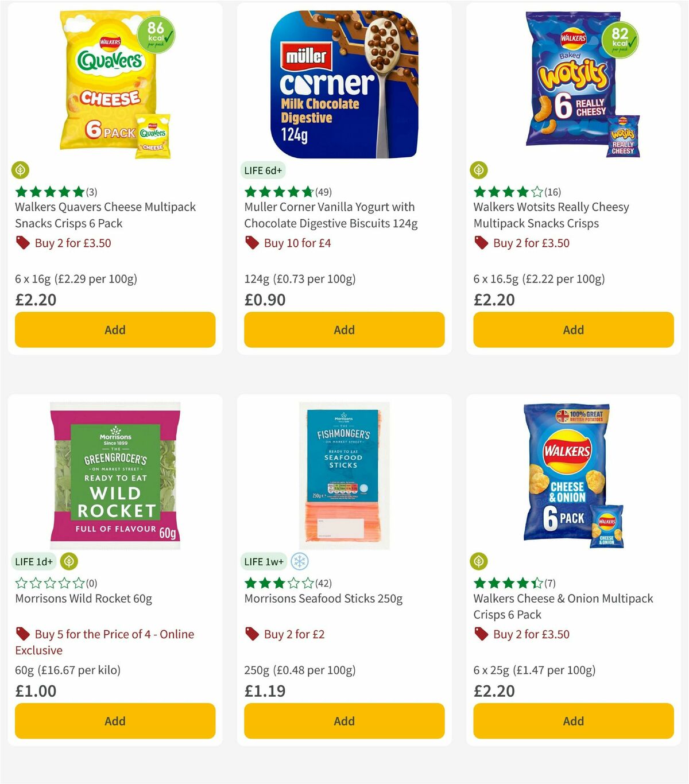The width and height of the screenshot is (689, 784).
Task: Click the green dietary icon beside Quavers rating
Action: coord(20,170)
